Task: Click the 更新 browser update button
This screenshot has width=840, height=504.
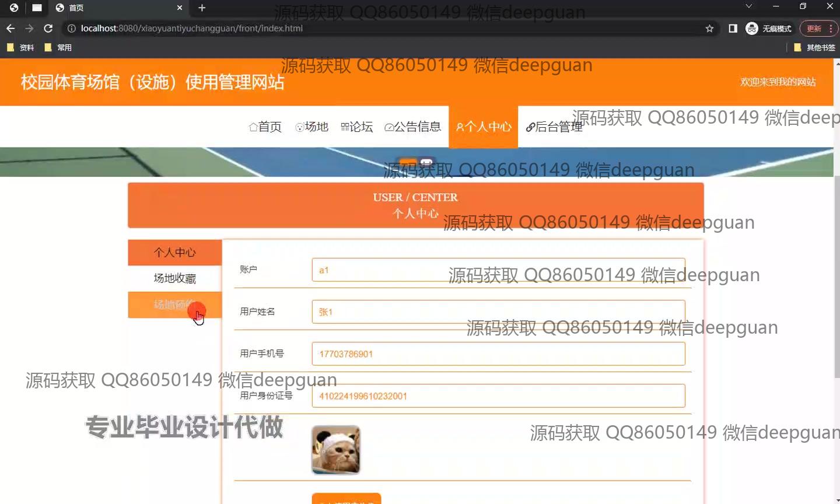Action: 818,29
